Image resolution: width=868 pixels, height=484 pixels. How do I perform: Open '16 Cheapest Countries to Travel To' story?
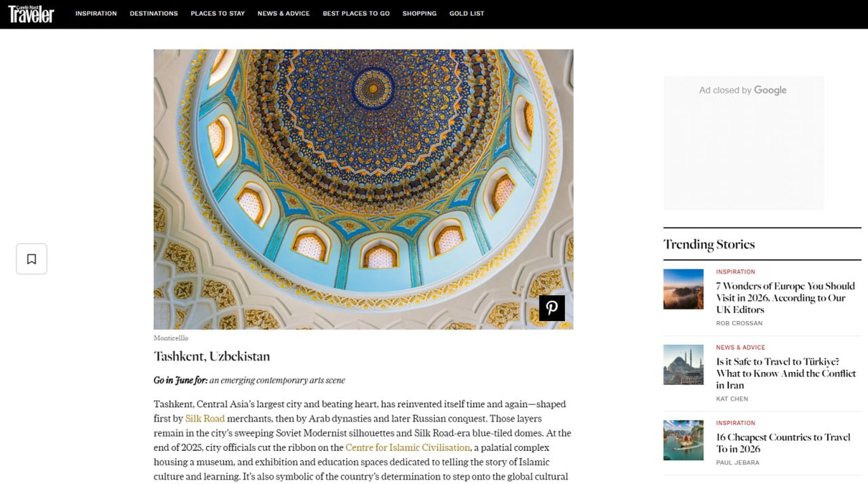pos(782,443)
